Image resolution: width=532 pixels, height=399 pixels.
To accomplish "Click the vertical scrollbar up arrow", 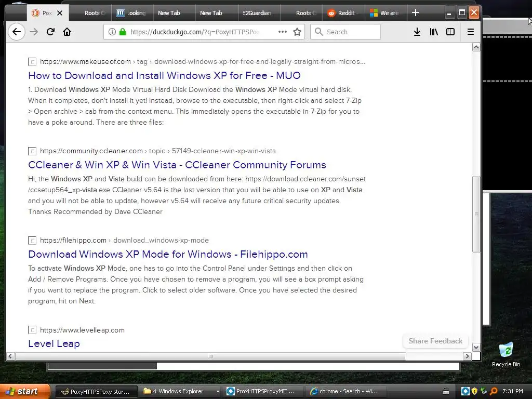I will pyautogui.click(x=476, y=47).
